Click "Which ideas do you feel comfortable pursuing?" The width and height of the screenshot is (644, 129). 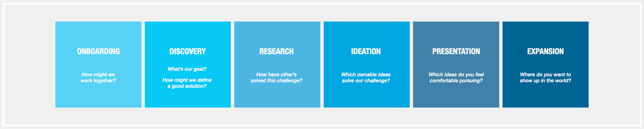456,78
